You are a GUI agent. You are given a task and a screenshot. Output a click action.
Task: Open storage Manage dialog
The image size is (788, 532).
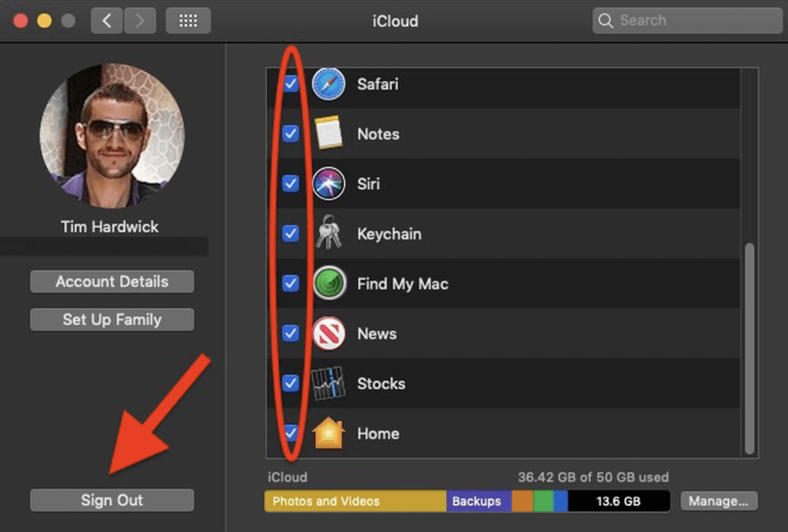point(719,501)
